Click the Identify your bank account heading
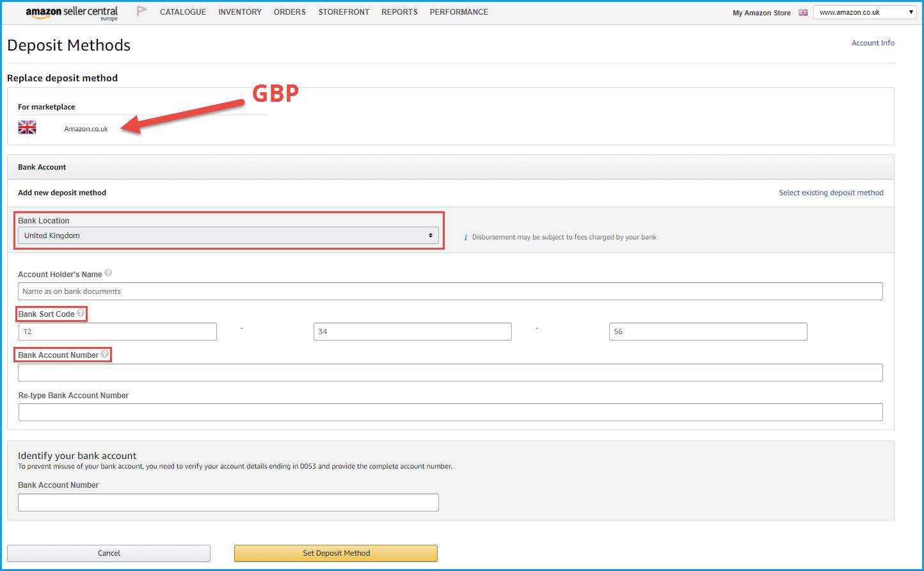924x571 pixels. coord(77,456)
